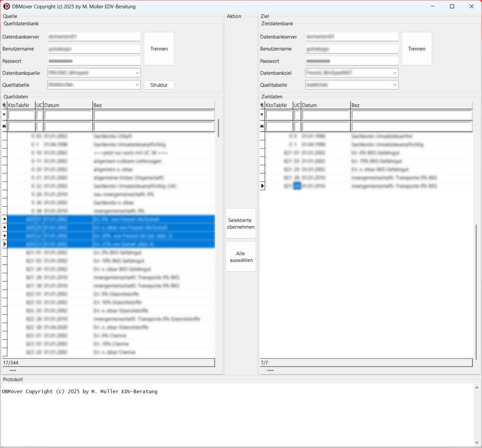Disconnect source database with Trennen
Image resolution: width=482 pixels, height=448 pixels.
click(x=159, y=49)
